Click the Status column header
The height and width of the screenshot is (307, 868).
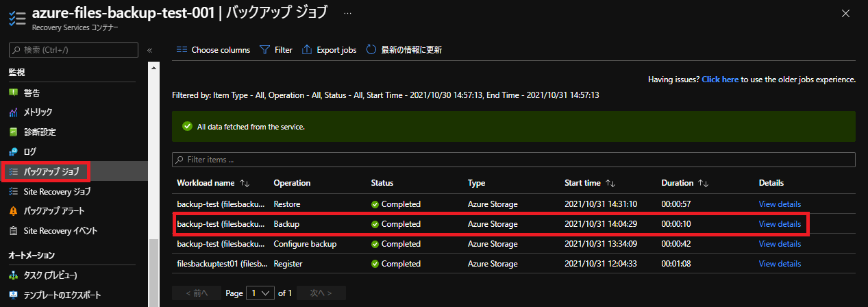(x=382, y=183)
